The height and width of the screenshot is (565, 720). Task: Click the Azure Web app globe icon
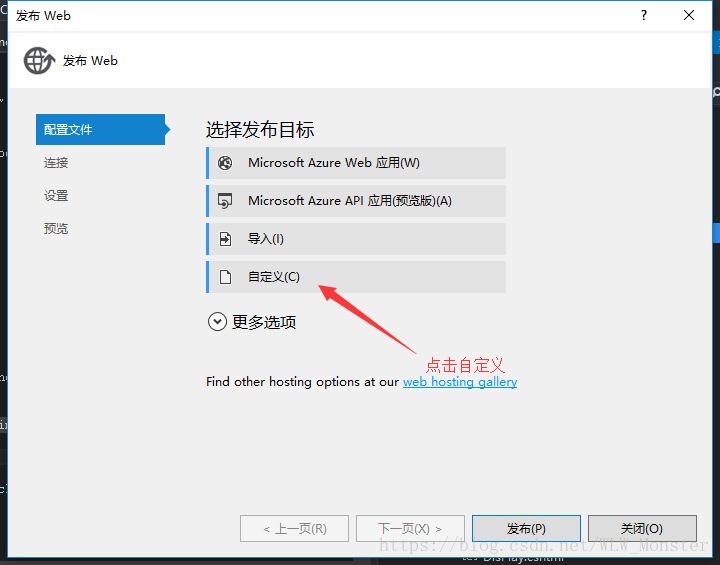pos(225,163)
